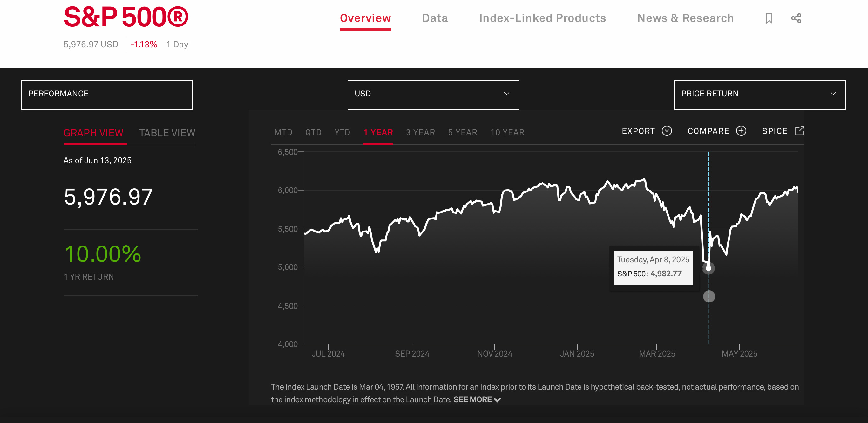The image size is (868, 423).
Task: Select the Graph View toggle
Action: click(94, 133)
